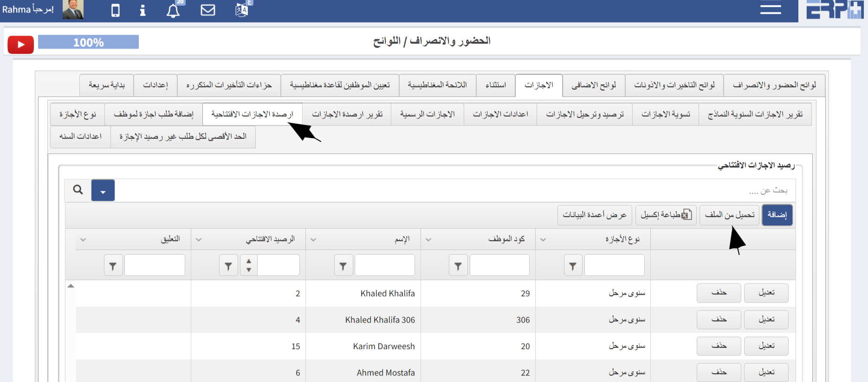Image resolution: width=868 pixels, height=382 pixels.
Task: Click the language translate icon
Action: coord(242,9)
